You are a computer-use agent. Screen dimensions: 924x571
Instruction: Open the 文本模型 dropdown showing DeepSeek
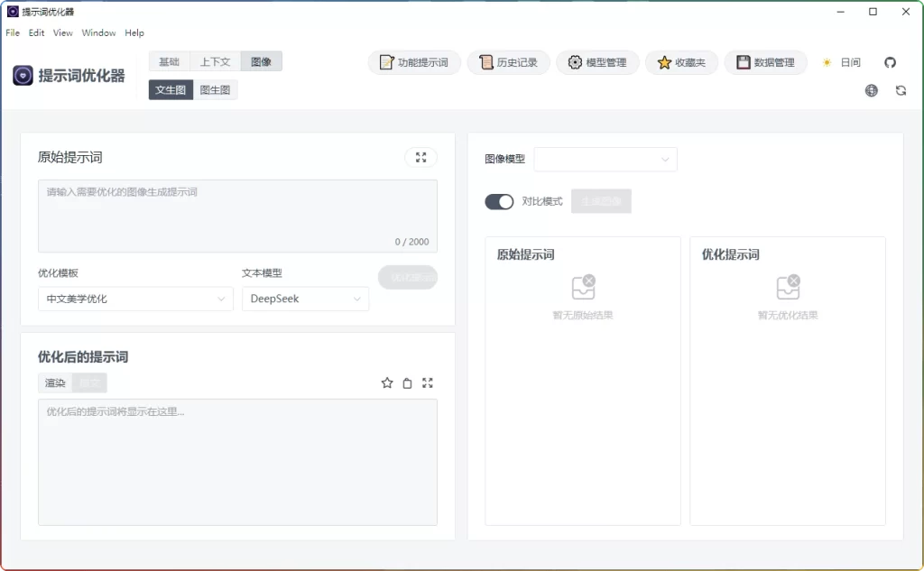click(305, 299)
